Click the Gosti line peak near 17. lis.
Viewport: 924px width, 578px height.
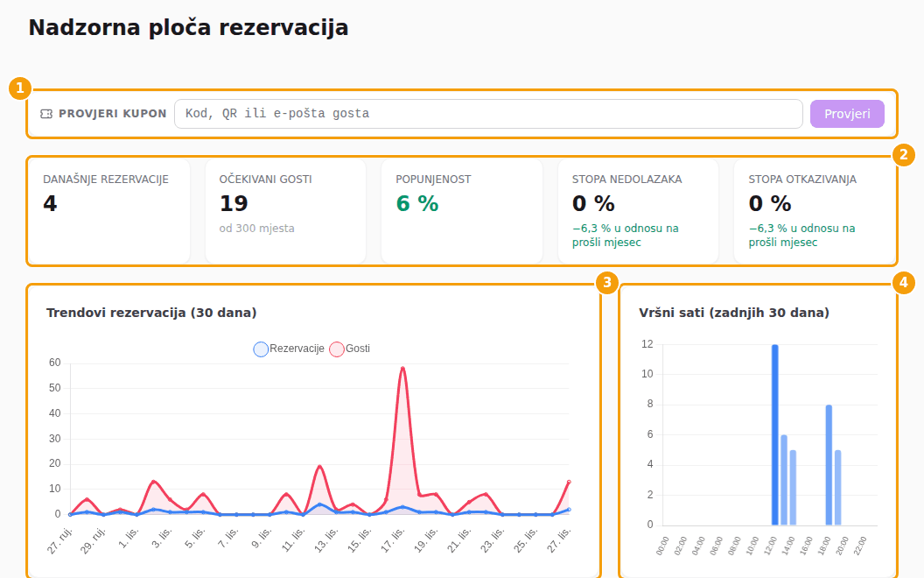tap(402, 369)
